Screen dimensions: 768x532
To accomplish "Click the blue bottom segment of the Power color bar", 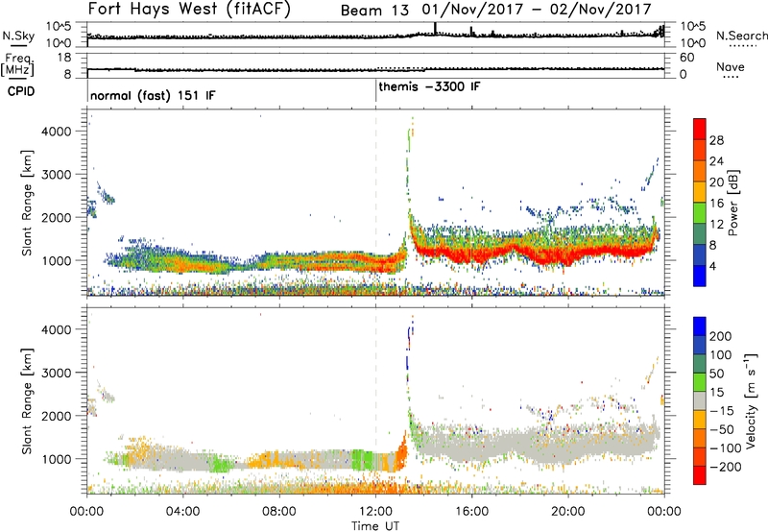I will 700,277.
